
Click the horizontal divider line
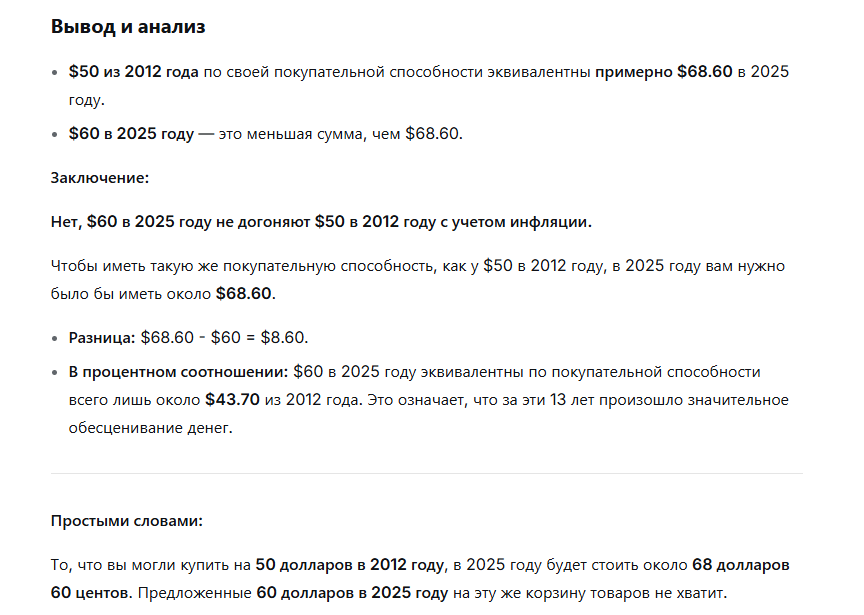click(x=426, y=473)
